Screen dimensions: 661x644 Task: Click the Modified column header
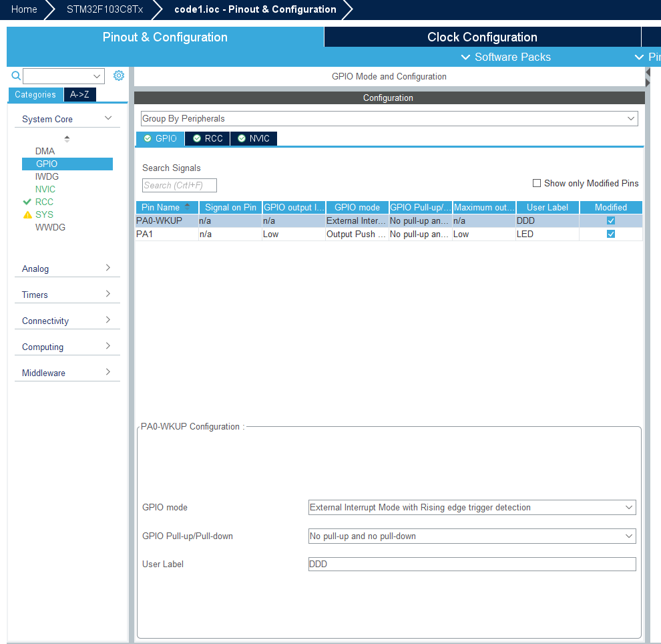point(611,207)
